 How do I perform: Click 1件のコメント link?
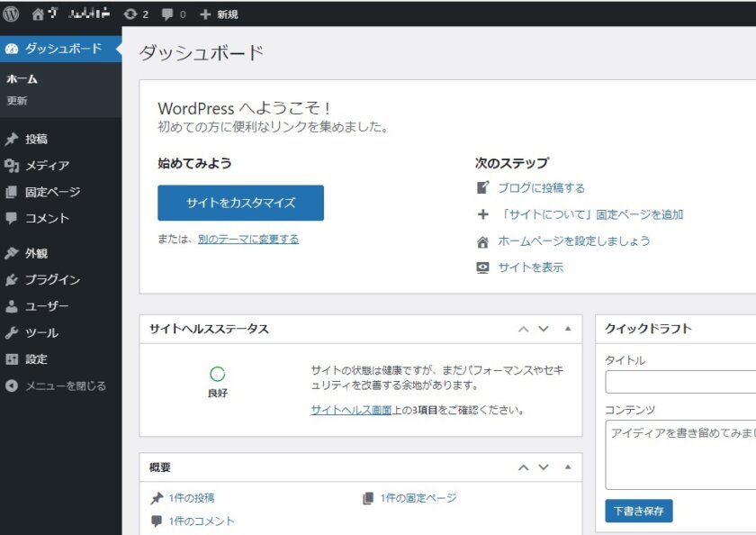pos(202,521)
